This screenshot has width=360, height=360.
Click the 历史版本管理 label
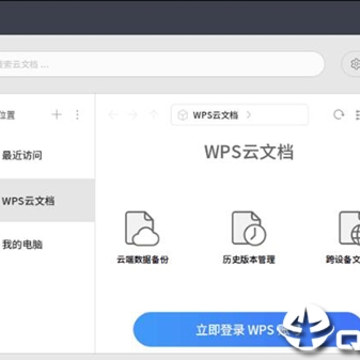(249, 260)
